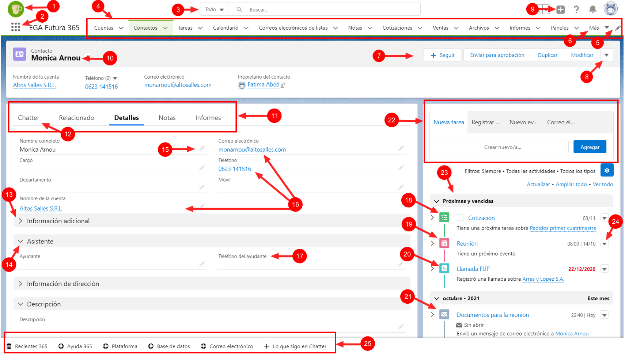The image size is (625, 364).
Task: Click the Modificar button
Action: point(582,55)
